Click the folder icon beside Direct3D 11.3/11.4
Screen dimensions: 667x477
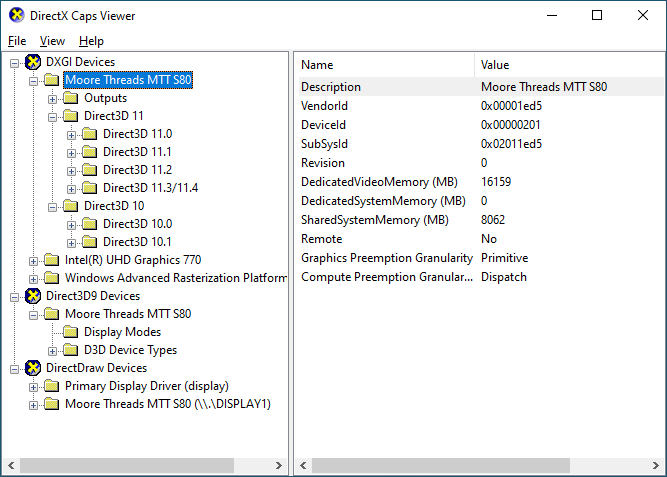(90, 188)
